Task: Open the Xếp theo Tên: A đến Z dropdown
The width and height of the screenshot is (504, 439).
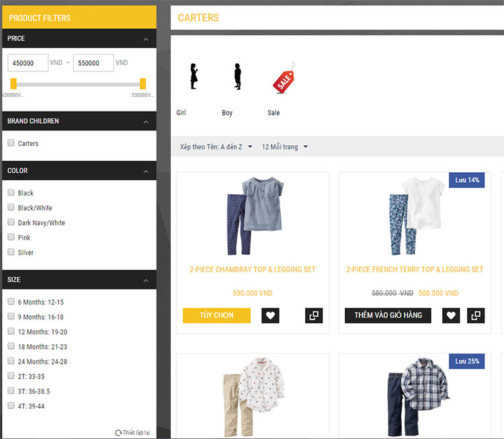Action: (216, 147)
